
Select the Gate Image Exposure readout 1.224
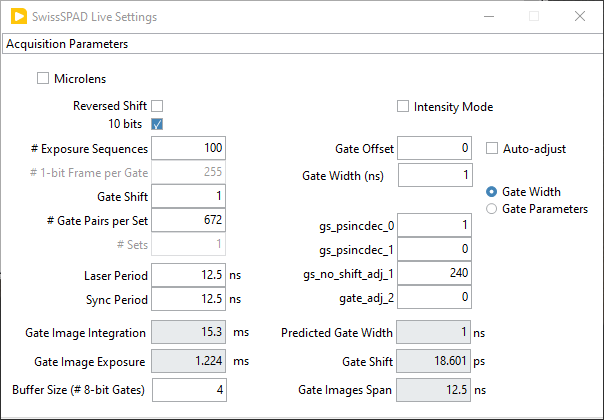point(188,361)
